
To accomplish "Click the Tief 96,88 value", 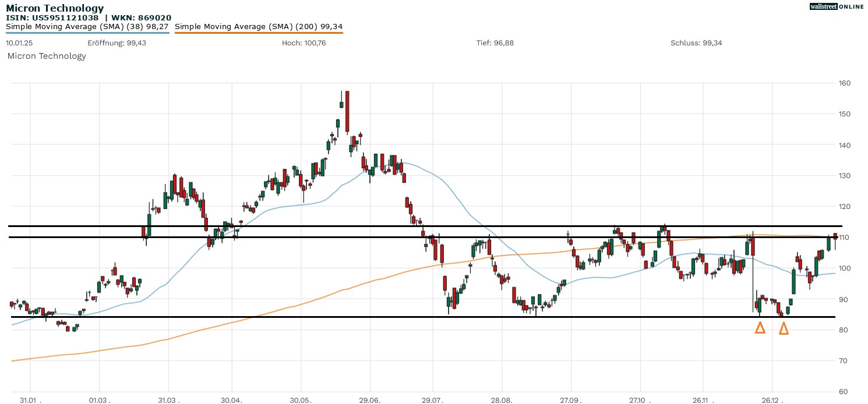I will 495,43.
